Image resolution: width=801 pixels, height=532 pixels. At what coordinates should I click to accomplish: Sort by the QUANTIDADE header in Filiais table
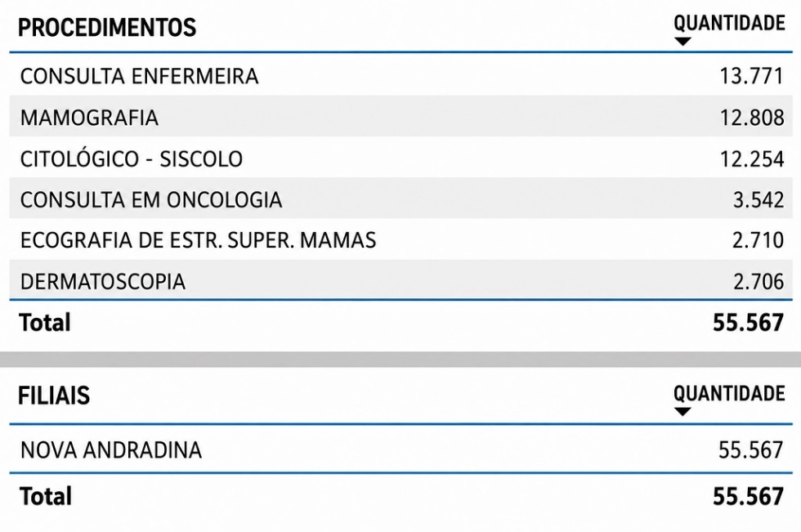click(729, 394)
